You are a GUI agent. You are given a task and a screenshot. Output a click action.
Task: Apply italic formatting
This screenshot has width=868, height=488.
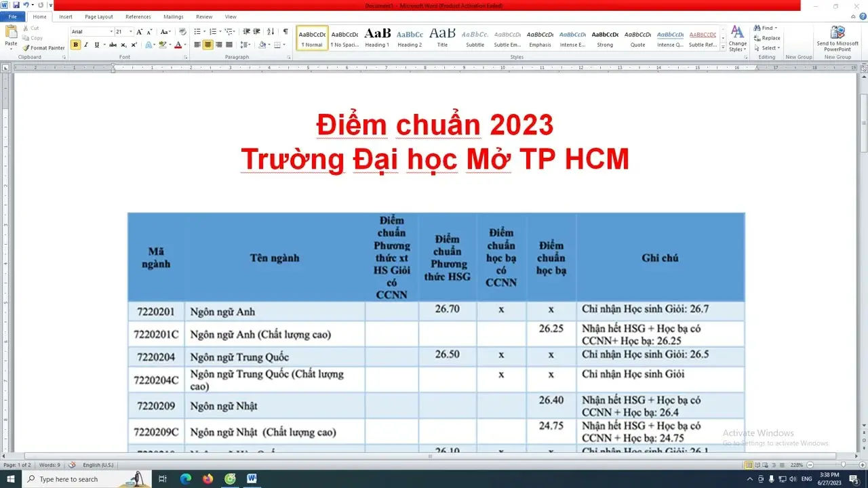pyautogui.click(x=86, y=45)
